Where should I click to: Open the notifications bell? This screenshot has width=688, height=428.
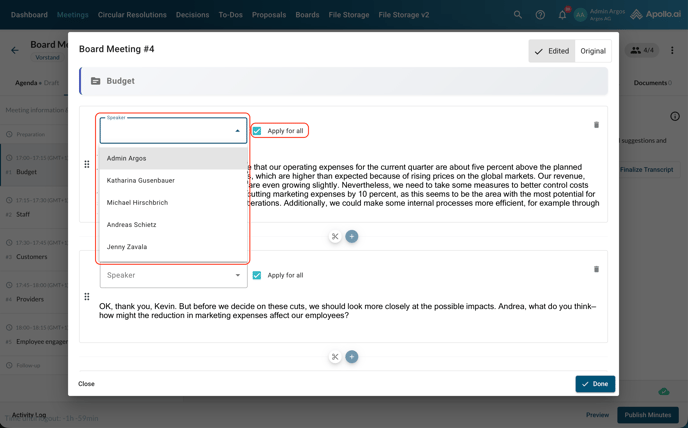tap(562, 15)
